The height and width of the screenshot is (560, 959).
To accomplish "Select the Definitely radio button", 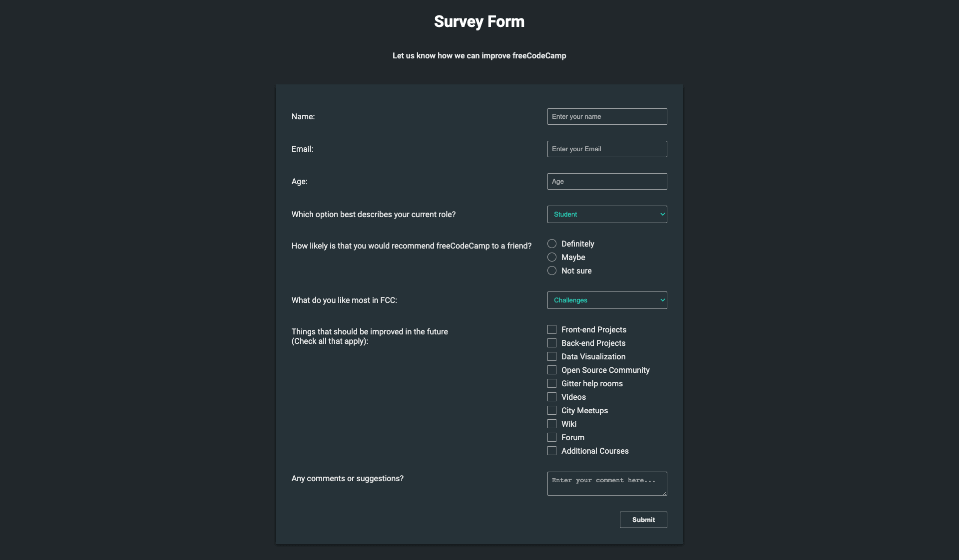I will pos(552,244).
